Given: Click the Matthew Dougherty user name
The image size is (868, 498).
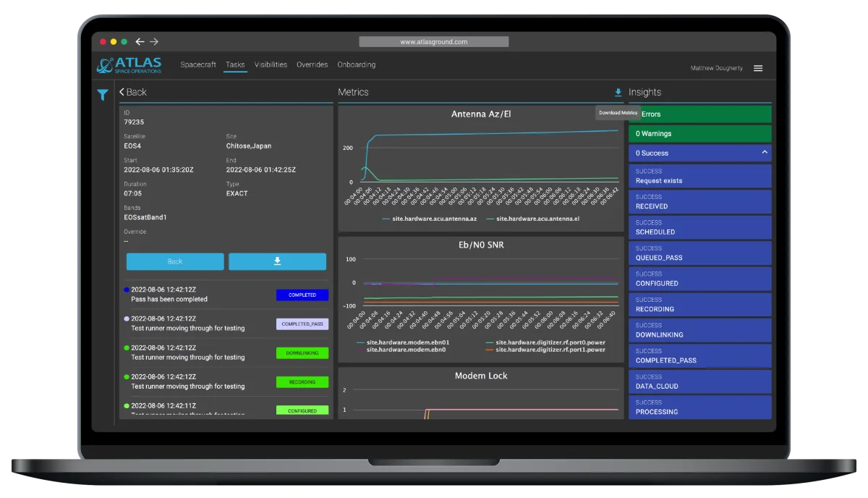Looking at the screenshot, I should tap(717, 68).
